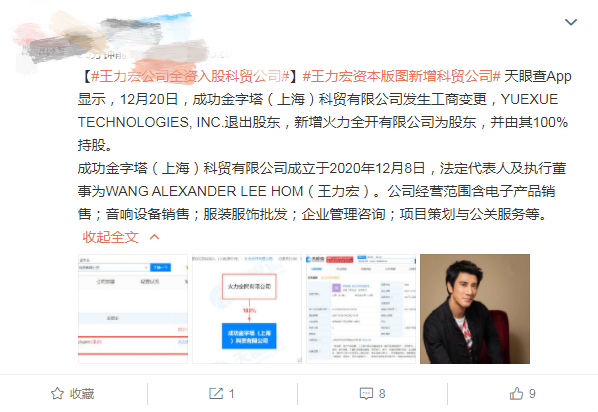This screenshot has width=598, height=412.
Task: Open hashtag #王力宏公司全资入股科贸公司#
Action: tap(190, 76)
